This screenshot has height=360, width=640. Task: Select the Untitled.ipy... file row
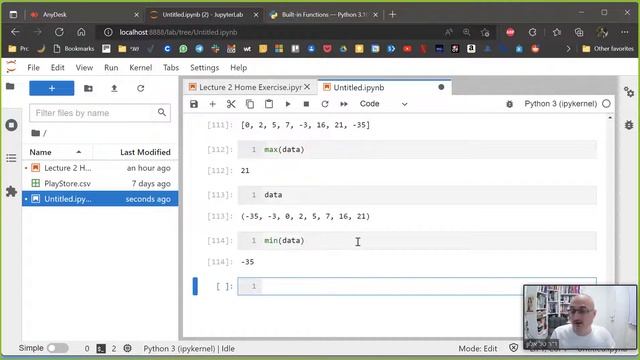coord(100,199)
